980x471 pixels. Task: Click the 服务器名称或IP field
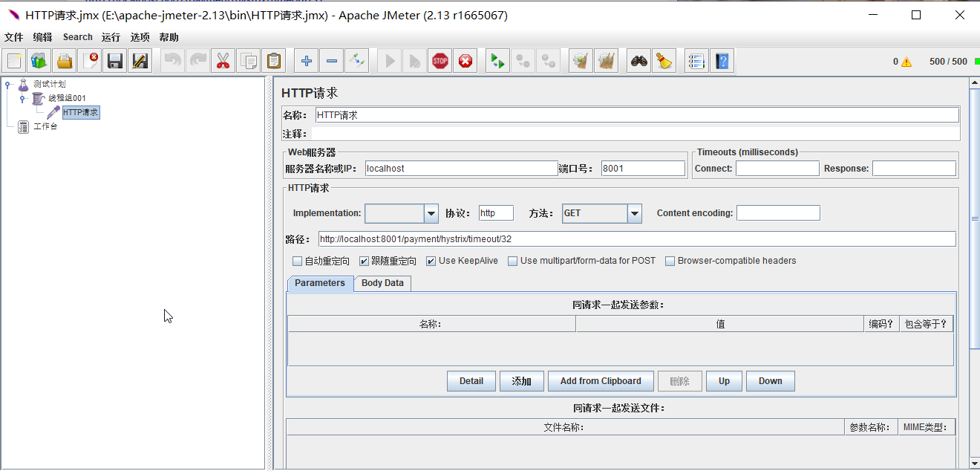coord(461,169)
